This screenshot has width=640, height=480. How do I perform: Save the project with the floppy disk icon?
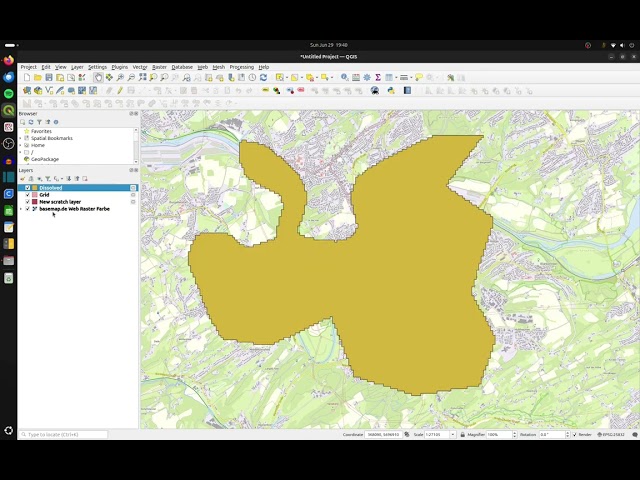[49, 78]
